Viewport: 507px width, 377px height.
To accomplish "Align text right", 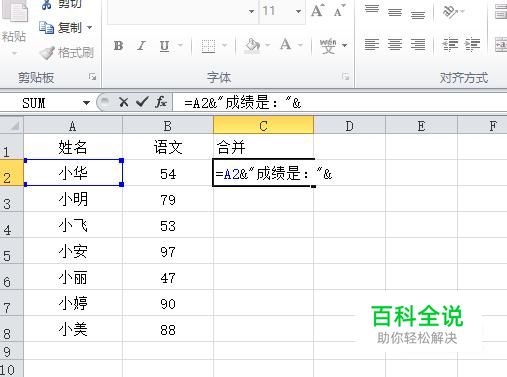I will click(x=418, y=45).
